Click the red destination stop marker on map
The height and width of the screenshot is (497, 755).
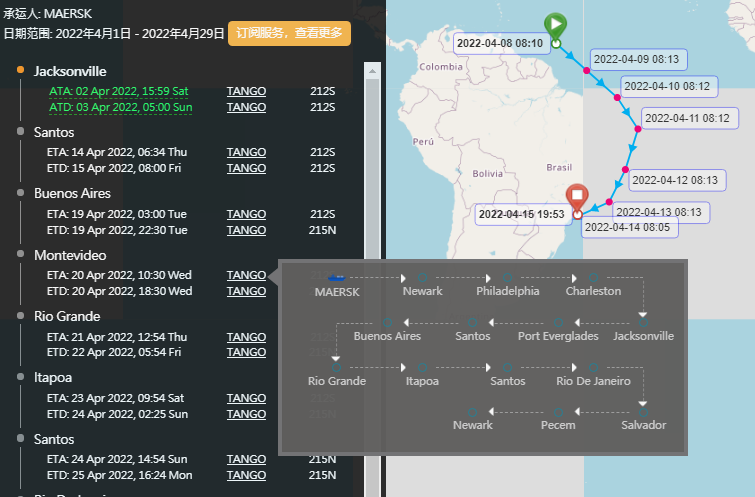coord(577,197)
